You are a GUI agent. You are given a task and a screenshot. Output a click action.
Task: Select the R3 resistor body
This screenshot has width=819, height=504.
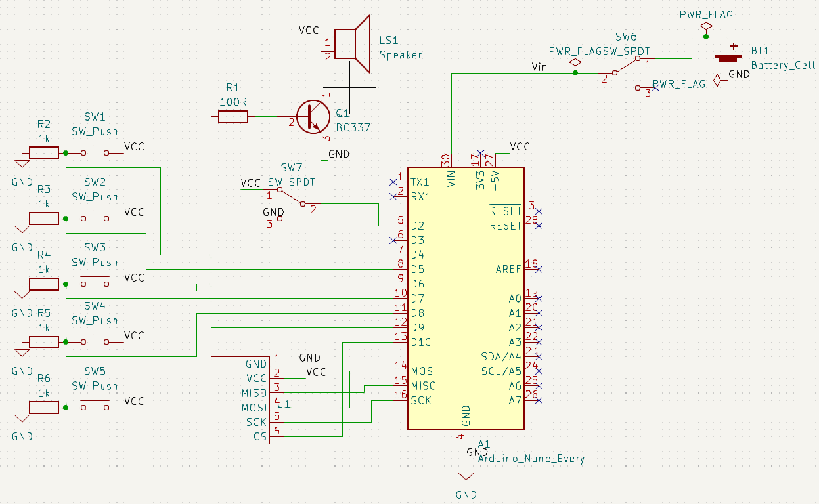tap(43, 219)
